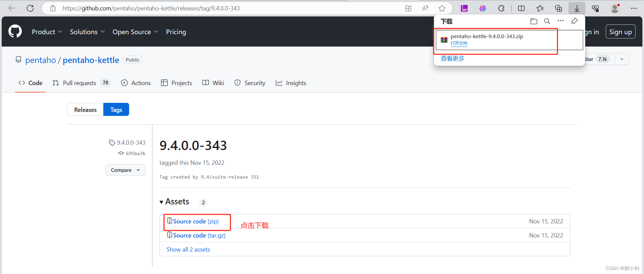Screen dimensions: 644x274
Task: Open the favorites list icon
Action: (540, 8)
